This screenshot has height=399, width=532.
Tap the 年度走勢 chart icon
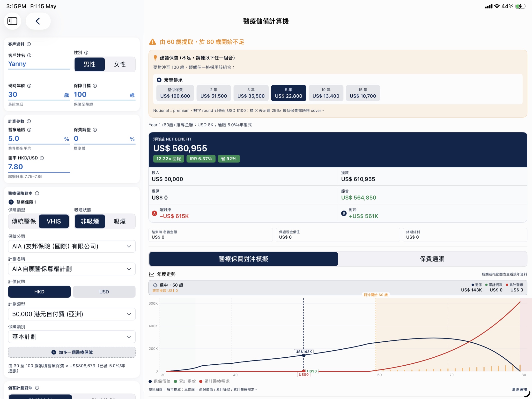pos(152,274)
